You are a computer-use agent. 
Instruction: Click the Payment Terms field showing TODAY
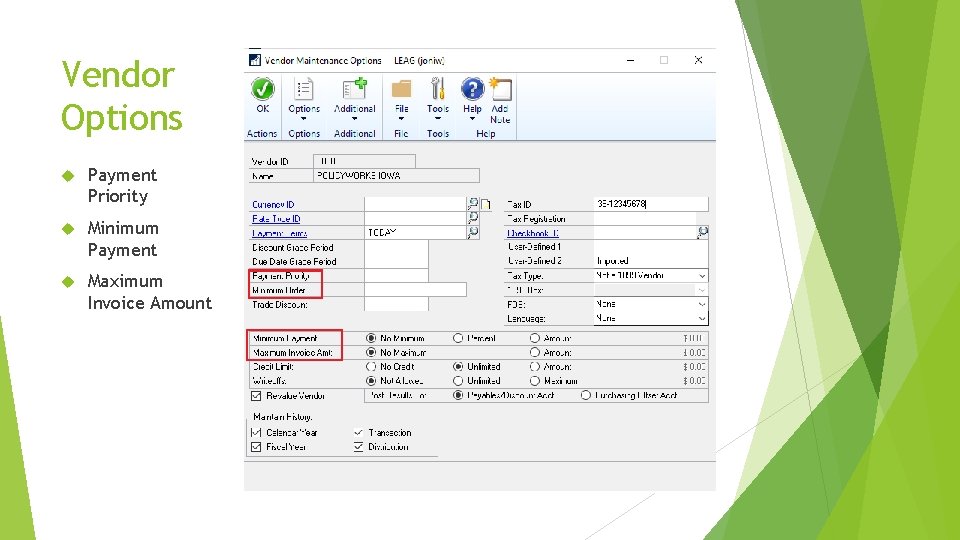(415, 233)
